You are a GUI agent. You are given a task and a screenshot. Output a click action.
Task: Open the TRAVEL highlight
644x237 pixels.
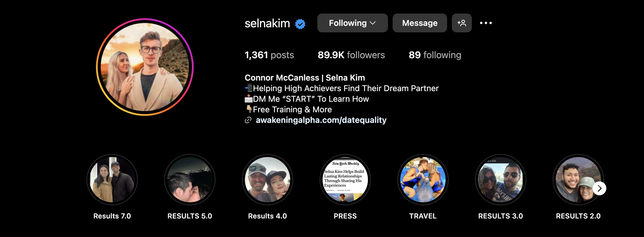423,180
